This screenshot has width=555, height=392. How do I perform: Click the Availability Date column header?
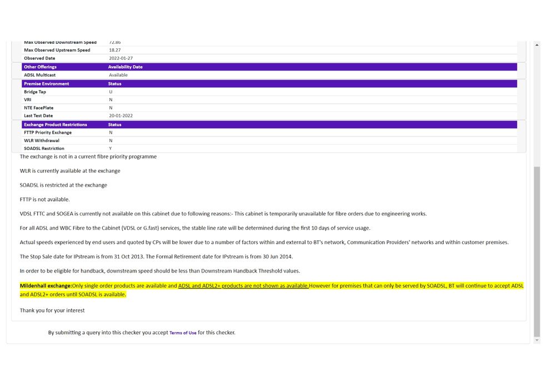point(125,67)
